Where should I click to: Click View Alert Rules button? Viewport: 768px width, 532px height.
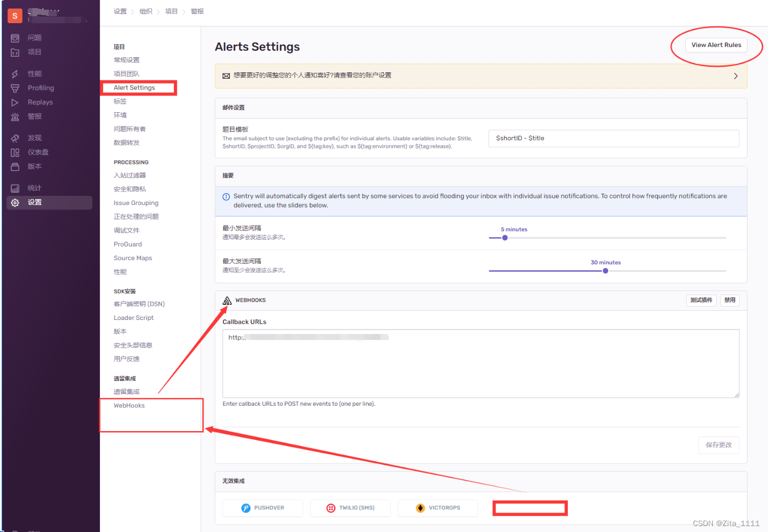[x=716, y=45]
